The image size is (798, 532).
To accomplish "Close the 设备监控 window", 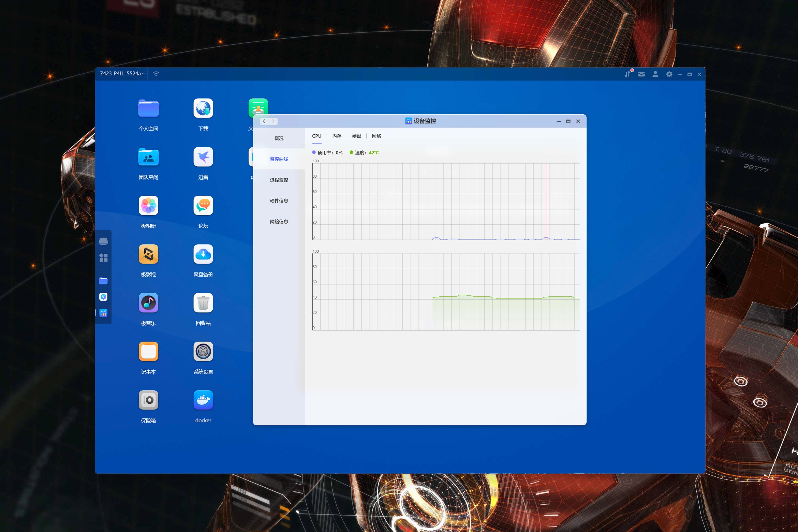I will coord(578,121).
